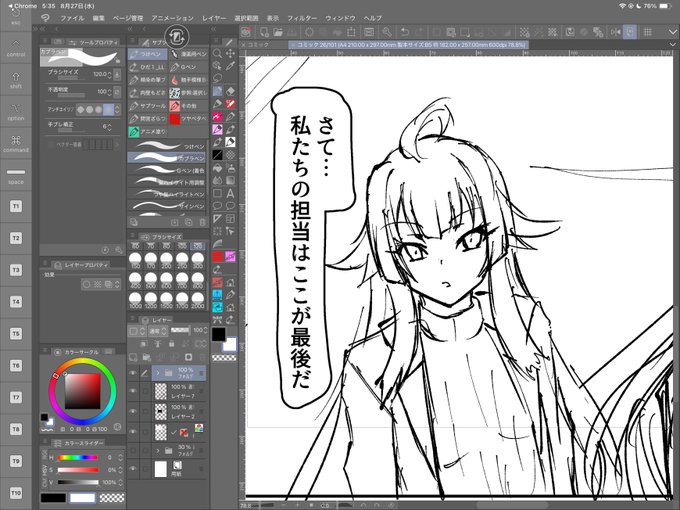Open the レイヤー menu
680x510 pixels.
214,18
